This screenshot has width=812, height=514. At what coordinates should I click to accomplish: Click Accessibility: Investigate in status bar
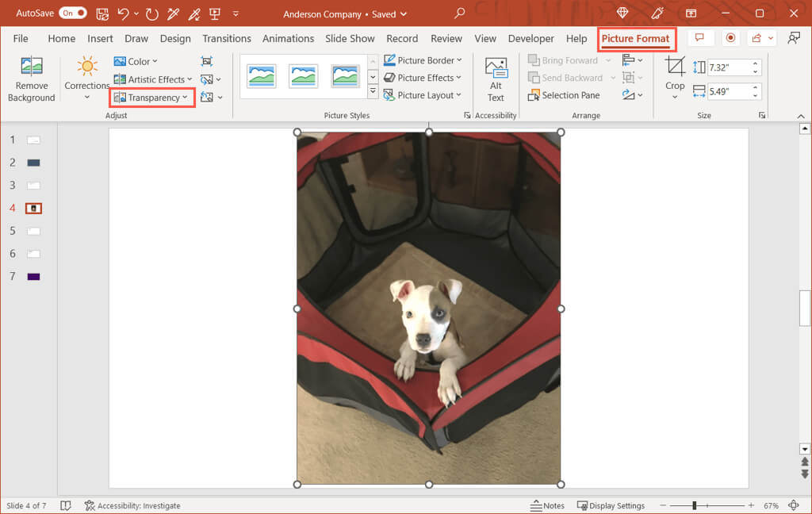132,505
